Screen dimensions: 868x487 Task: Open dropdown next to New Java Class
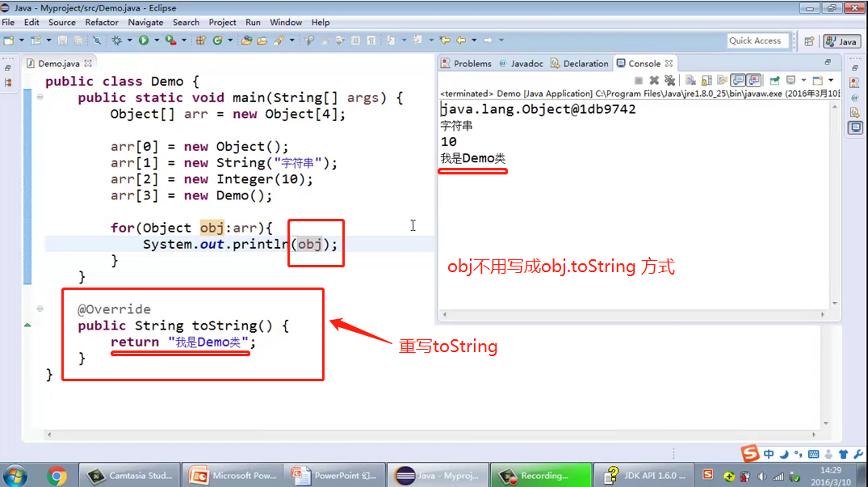click(x=230, y=40)
